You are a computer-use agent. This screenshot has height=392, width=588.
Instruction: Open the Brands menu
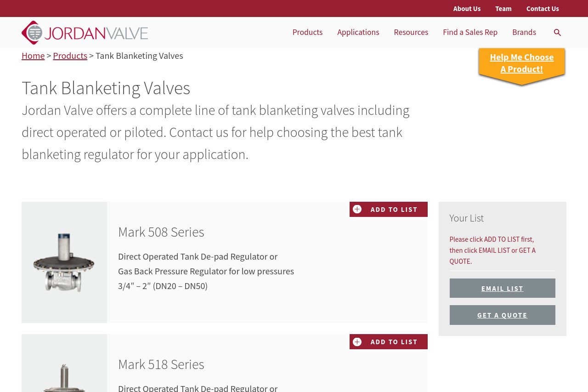click(524, 32)
